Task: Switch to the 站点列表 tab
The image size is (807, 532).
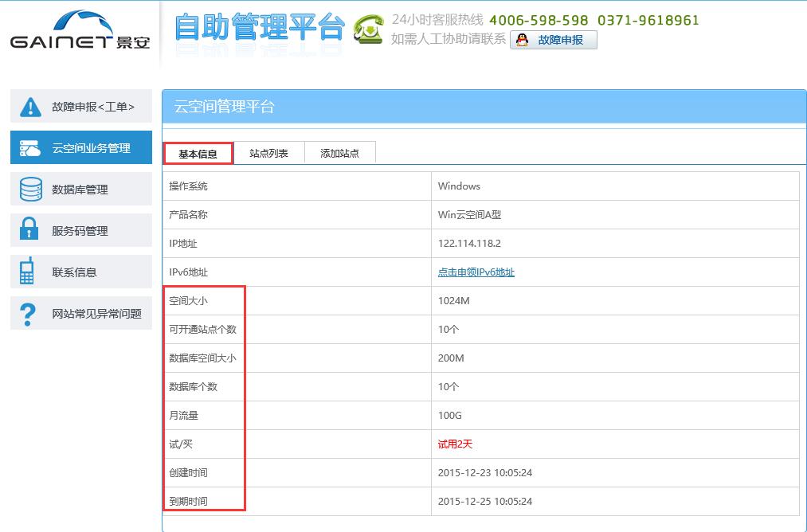Action: (x=268, y=154)
